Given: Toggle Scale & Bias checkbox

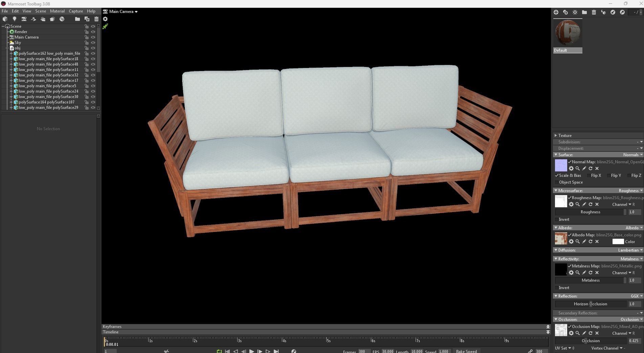Looking at the screenshot, I should click(557, 175).
